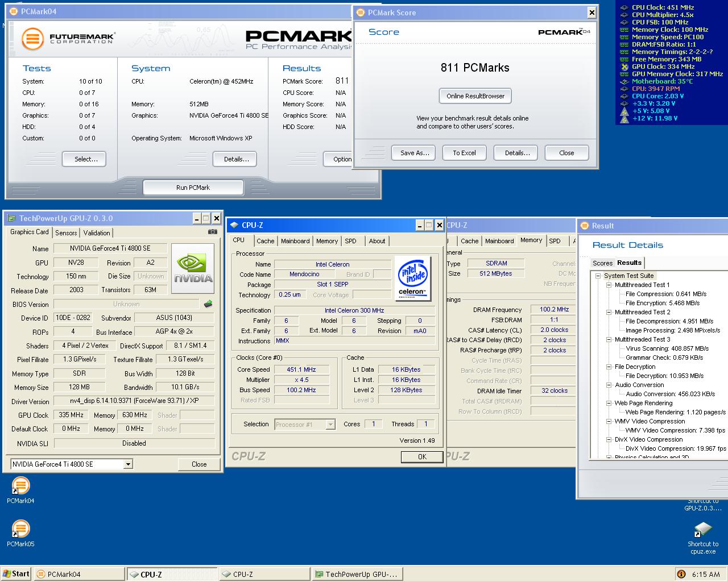This screenshot has width=728, height=582.
Task: Click the PCMark Score title bar icon
Action: (360, 13)
